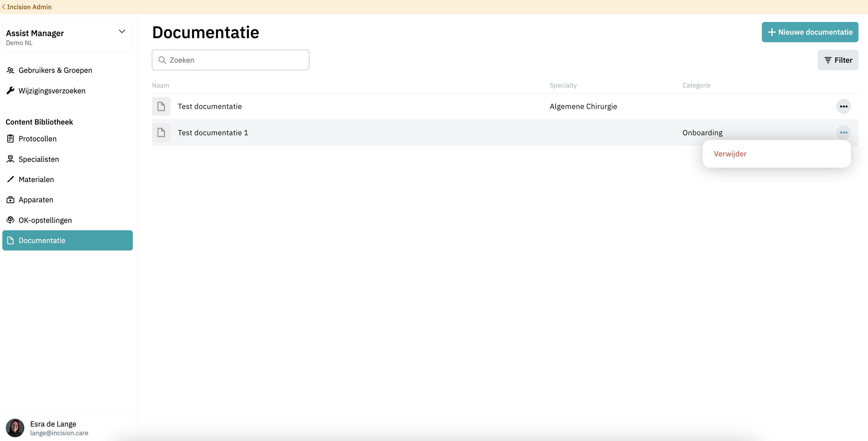Open the Filter options
This screenshot has height=441, width=868.
pyautogui.click(x=838, y=60)
